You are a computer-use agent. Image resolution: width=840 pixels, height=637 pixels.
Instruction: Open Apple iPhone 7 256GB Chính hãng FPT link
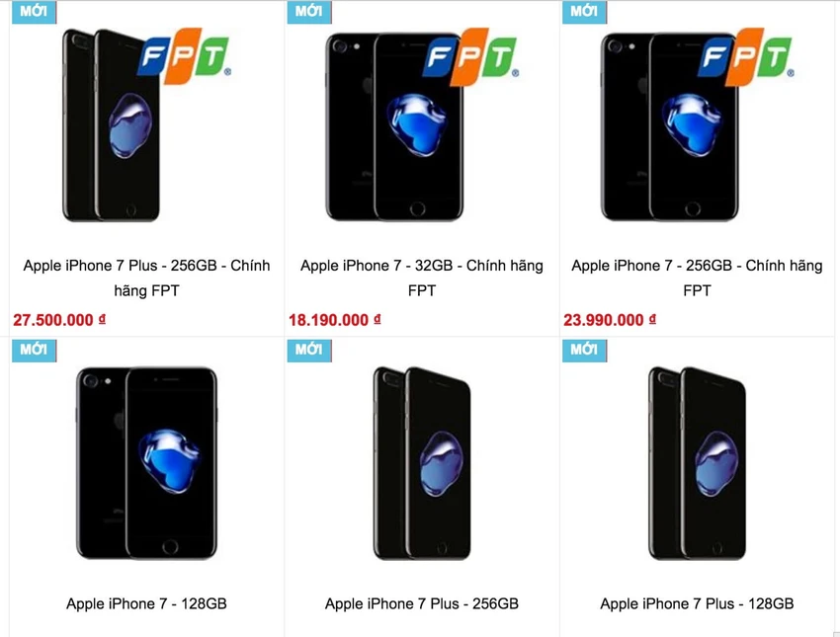[697, 278]
